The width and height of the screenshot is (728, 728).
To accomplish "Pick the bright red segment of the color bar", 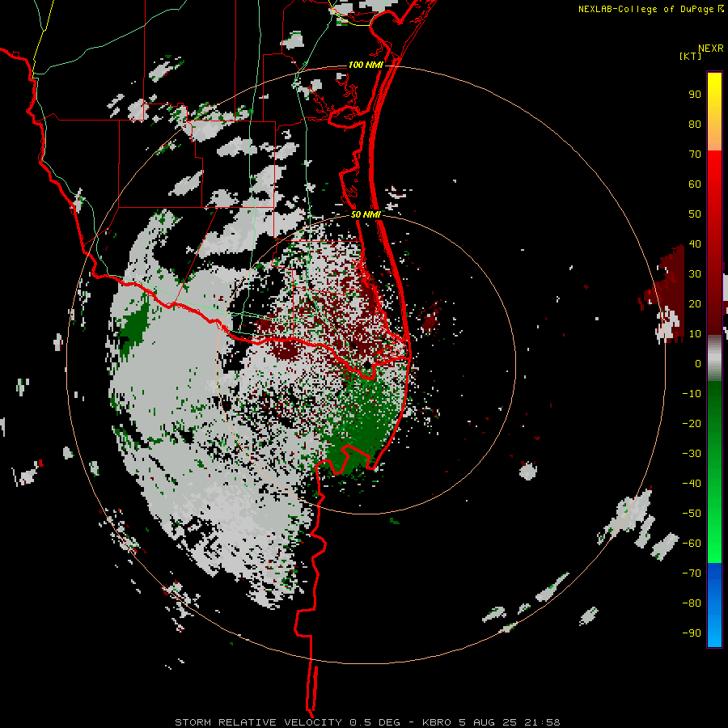I will [714, 173].
